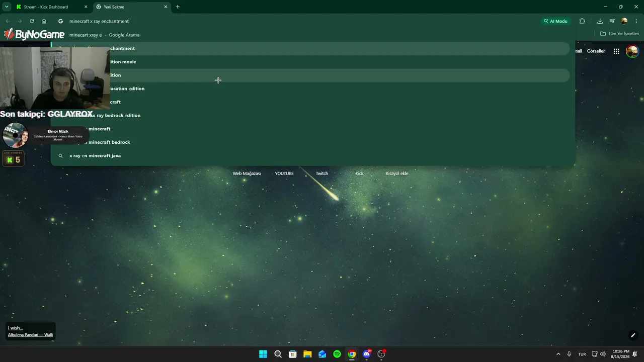Open the Chrome profile avatar
This screenshot has width=644, height=362.
[624, 21]
